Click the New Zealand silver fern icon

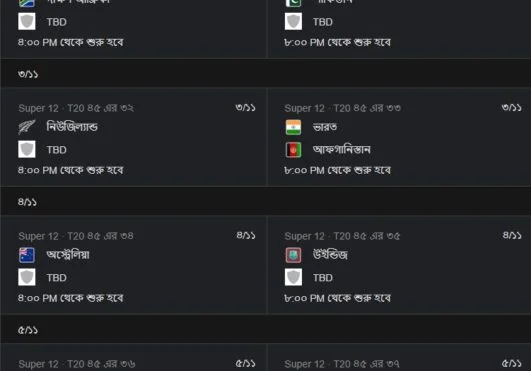(26, 127)
